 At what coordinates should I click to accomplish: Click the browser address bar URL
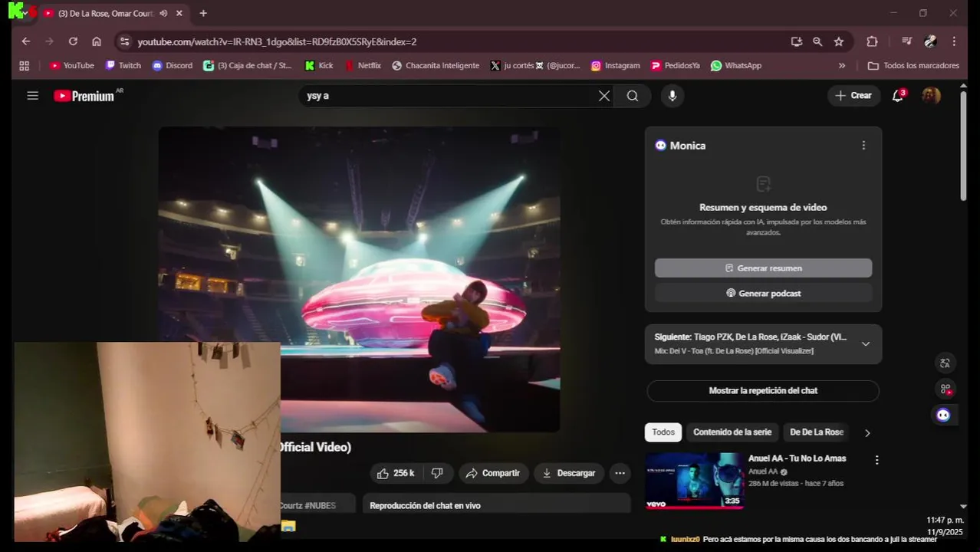[277, 41]
